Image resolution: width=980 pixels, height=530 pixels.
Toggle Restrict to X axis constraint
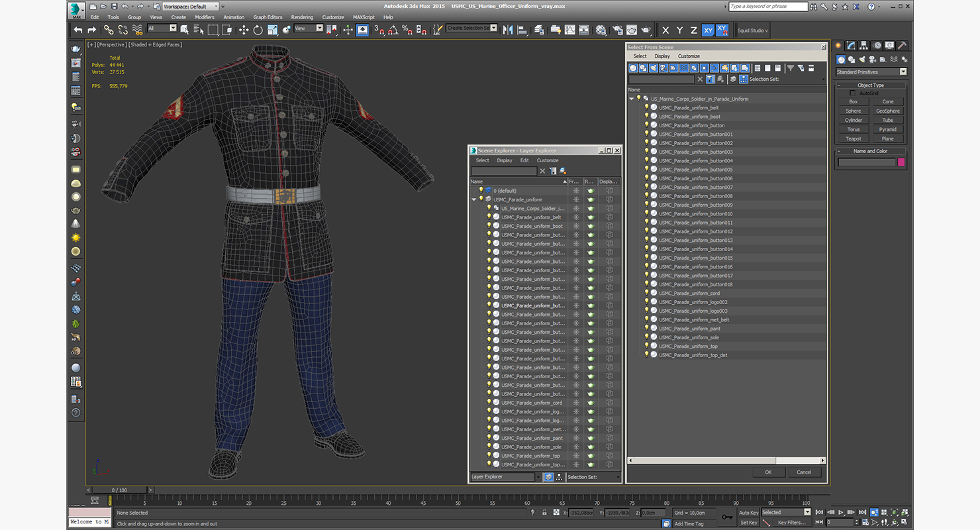665,30
